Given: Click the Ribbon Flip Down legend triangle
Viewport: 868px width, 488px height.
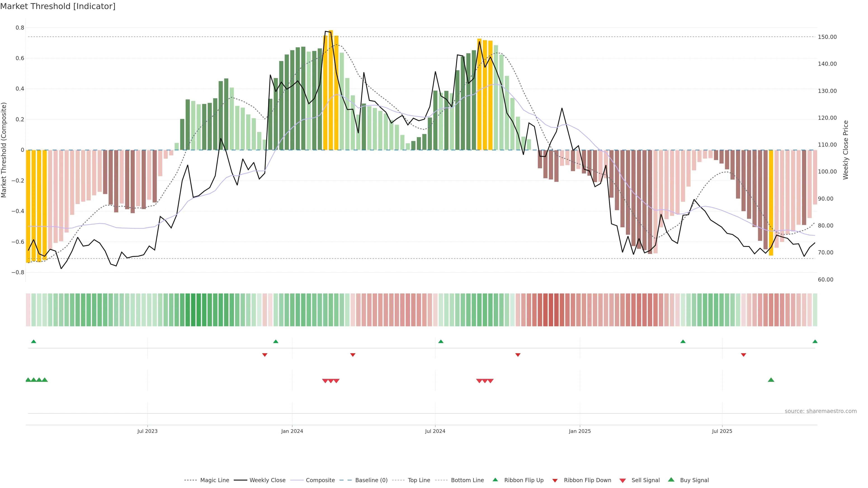Looking at the screenshot, I should [555, 481].
